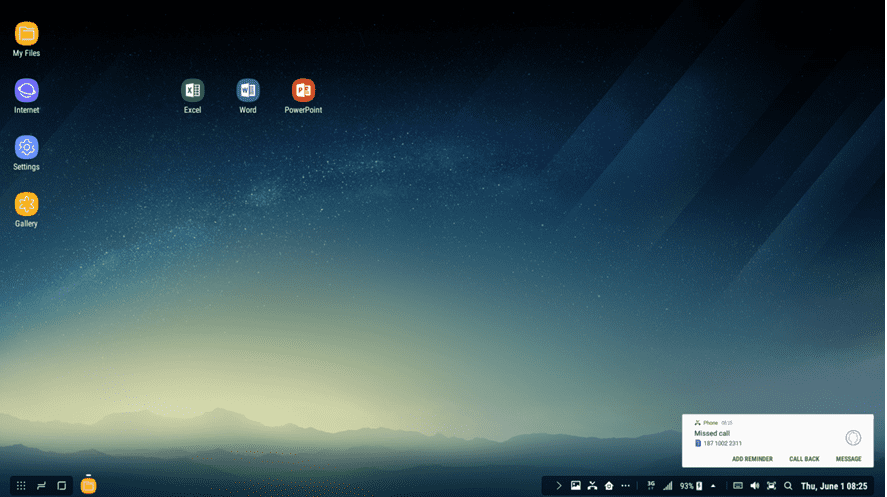This screenshot has width=887, height=497.
Task: Collapse the notification icons with the chevron
Action: [x=559, y=486]
